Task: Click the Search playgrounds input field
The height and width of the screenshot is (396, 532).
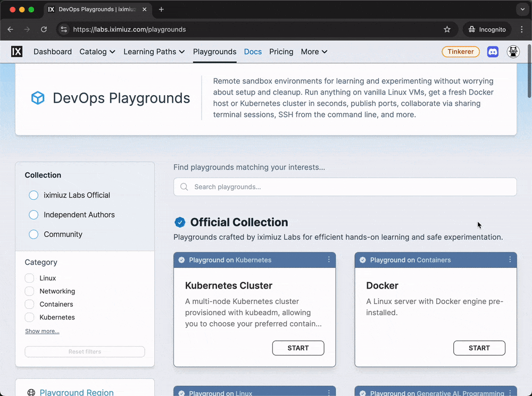Action: (x=345, y=187)
